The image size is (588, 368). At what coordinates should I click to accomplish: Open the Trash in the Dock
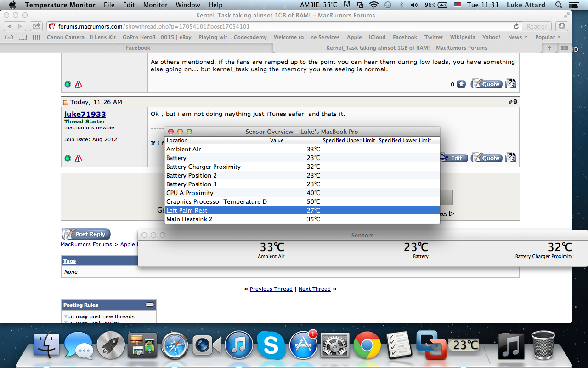(543, 345)
